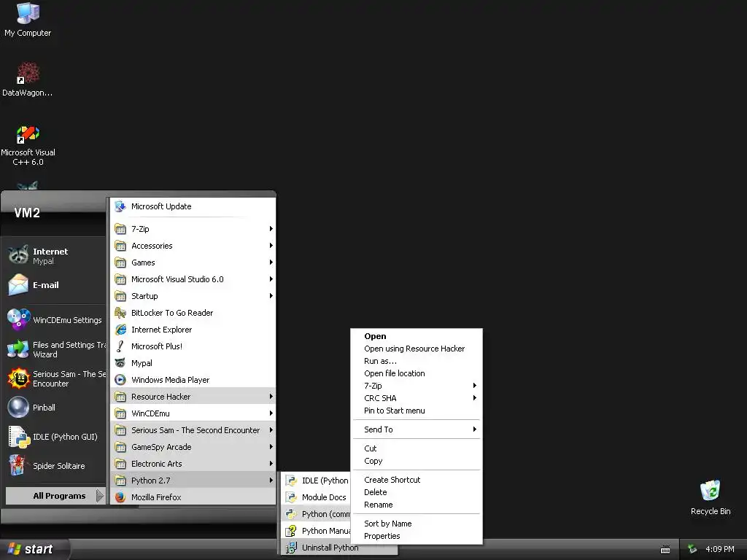Choose Open file location
The height and width of the screenshot is (560, 747).
click(x=417, y=373)
